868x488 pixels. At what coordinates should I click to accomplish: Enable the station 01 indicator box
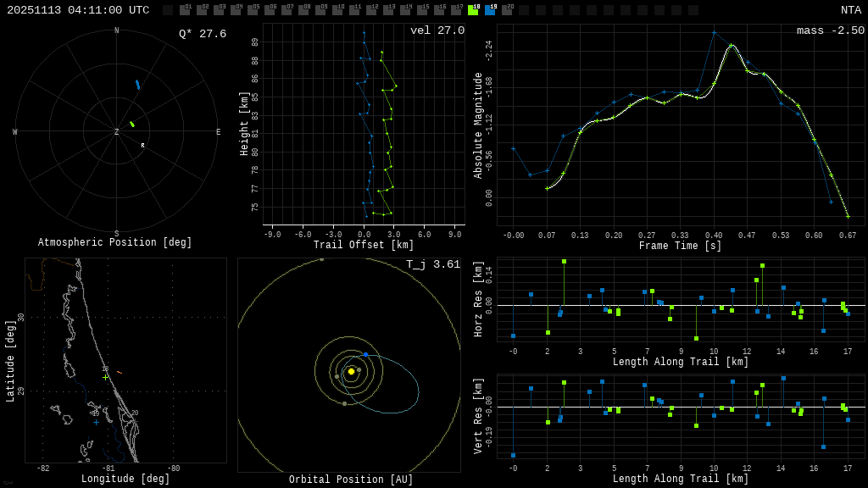pyautogui.click(x=185, y=10)
